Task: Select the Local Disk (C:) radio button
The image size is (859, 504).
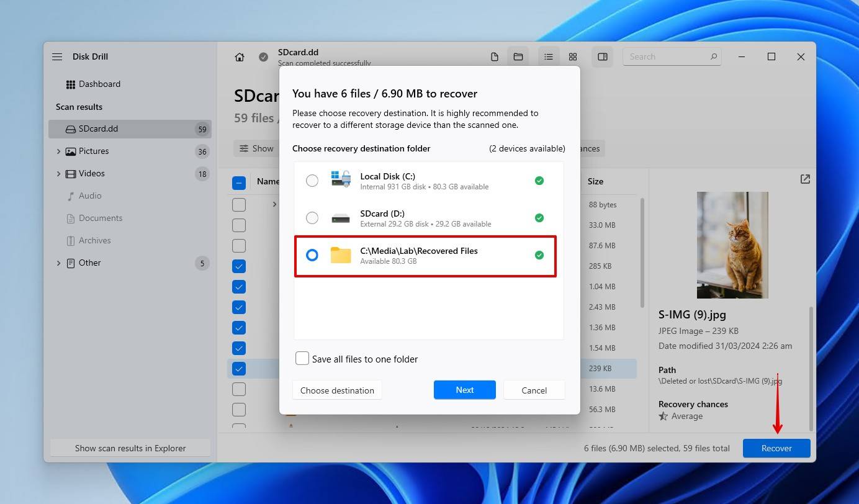Action: (x=312, y=180)
